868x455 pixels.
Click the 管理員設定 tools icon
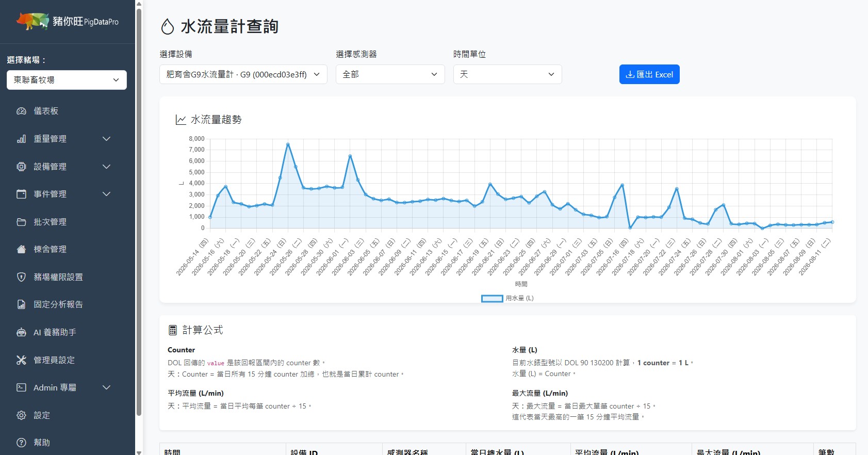point(21,360)
